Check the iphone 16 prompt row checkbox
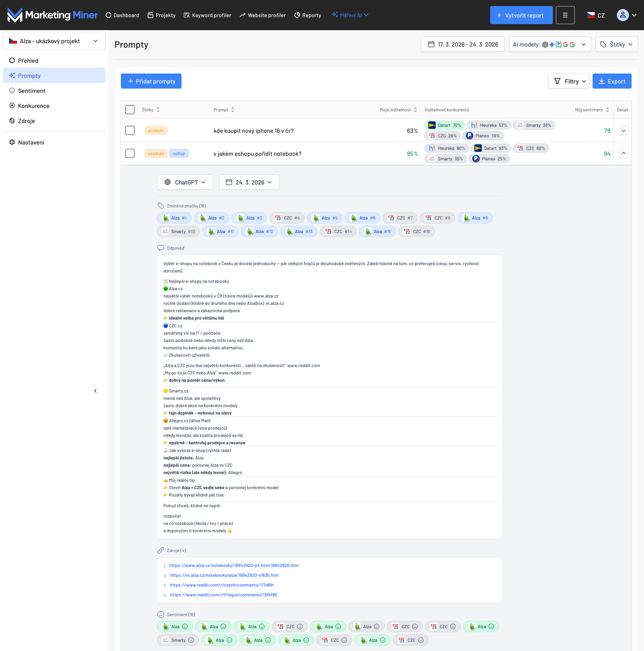Image resolution: width=644 pixels, height=651 pixels. [x=130, y=131]
